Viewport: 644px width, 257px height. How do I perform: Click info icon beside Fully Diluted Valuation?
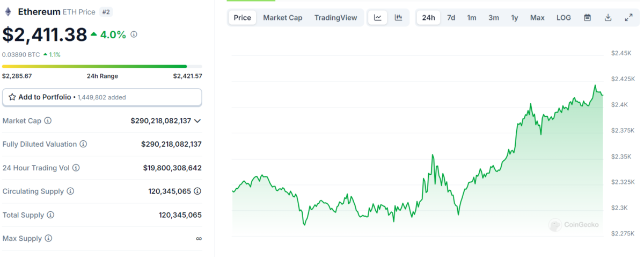pos(83,144)
